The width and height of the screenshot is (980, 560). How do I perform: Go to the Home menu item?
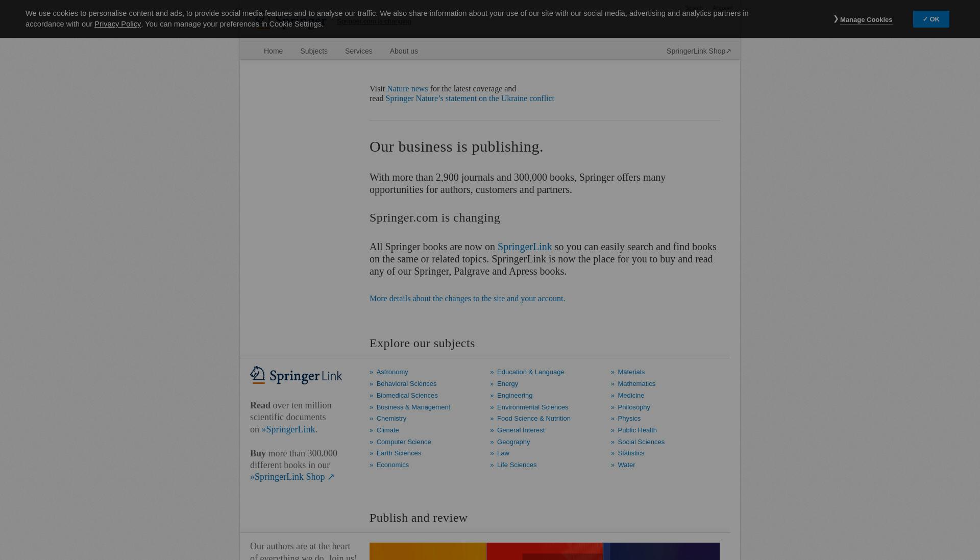pyautogui.click(x=273, y=51)
